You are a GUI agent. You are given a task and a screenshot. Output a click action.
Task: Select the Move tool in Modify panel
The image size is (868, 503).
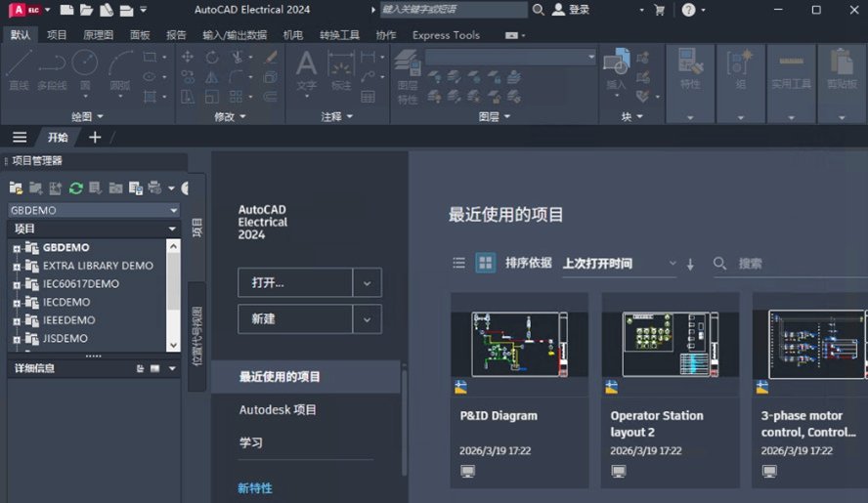188,57
